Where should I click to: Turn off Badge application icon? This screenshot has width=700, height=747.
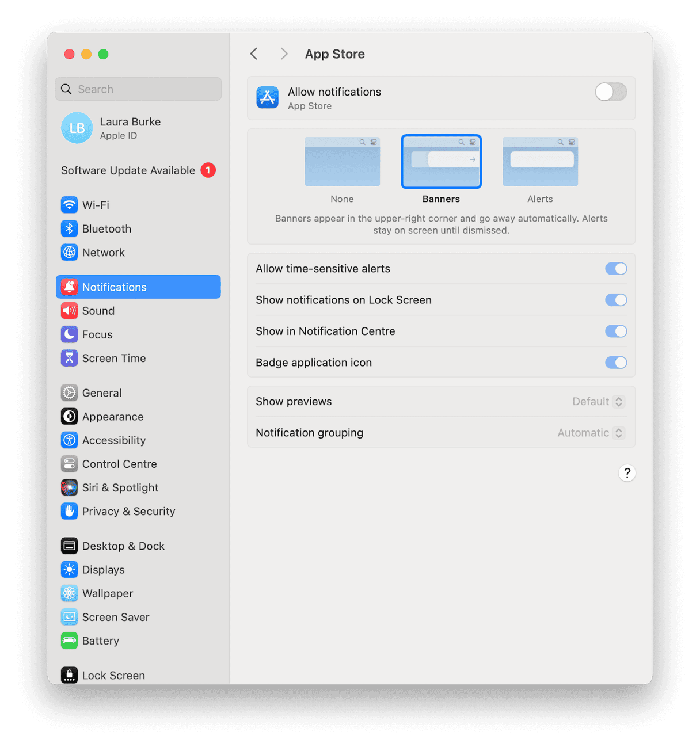(616, 363)
